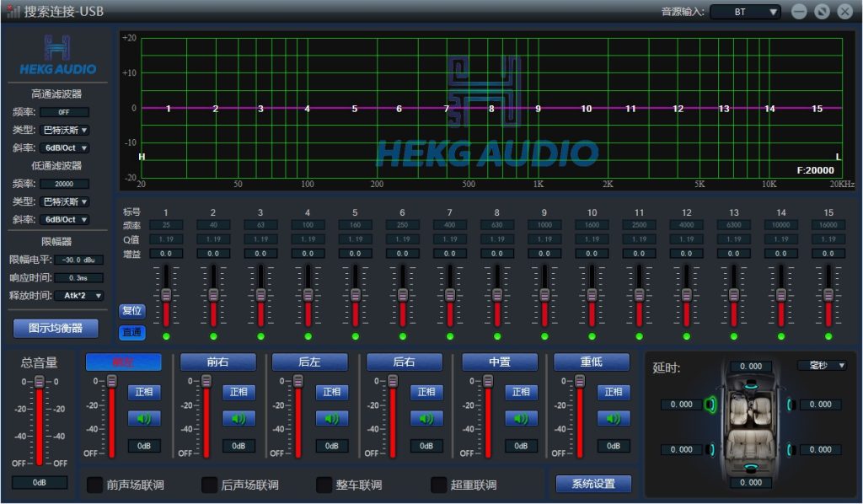Image resolution: width=863 pixels, height=504 pixels.
Task: Toggle 正相 phase for 前右 channel
Action: pos(239,392)
